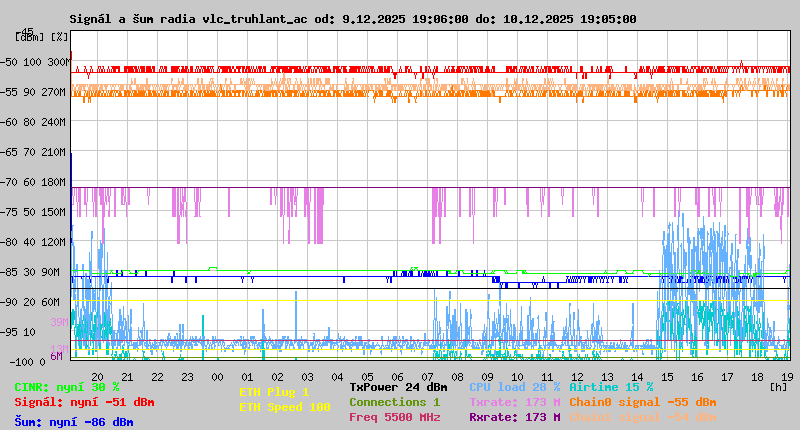Click the '-60 80 240M' y-axis label
The height and width of the screenshot is (430, 800).
[33, 122]
